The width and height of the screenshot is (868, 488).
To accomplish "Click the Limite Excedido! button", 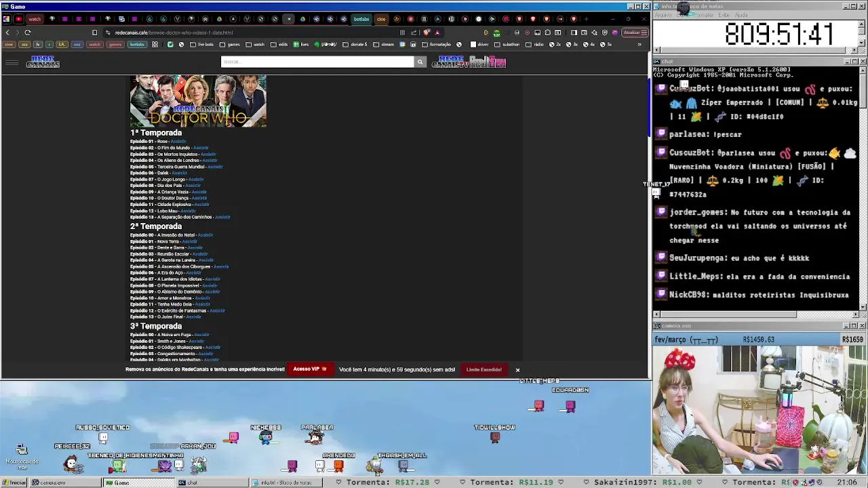I will click(x=484, y=369).
